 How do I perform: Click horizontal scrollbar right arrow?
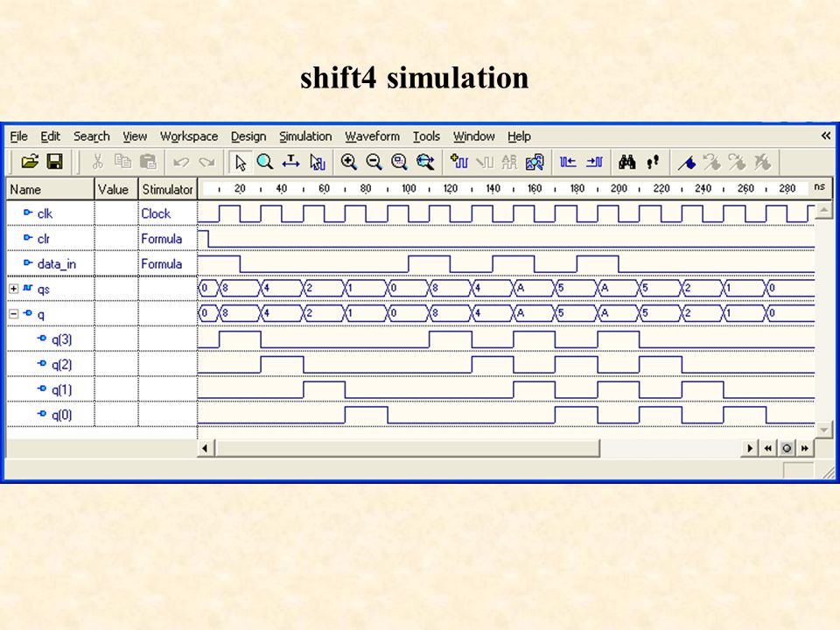(750, 448)
